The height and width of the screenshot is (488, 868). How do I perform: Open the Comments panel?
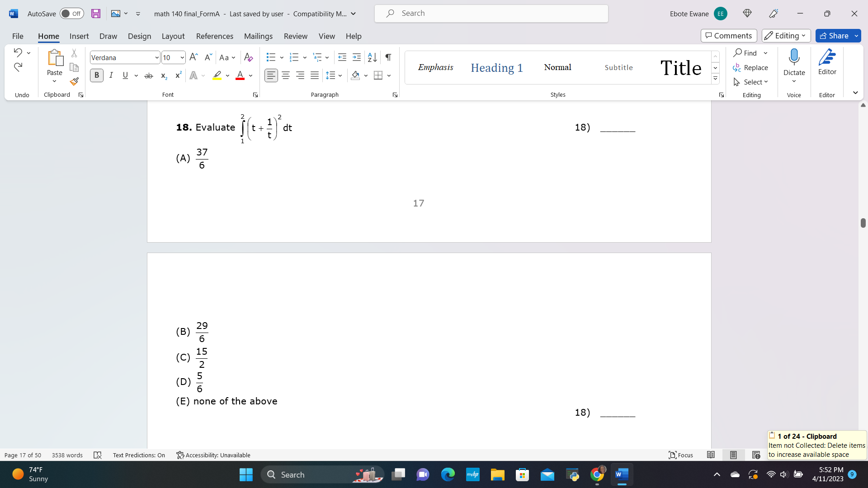(x=728, y=36)
